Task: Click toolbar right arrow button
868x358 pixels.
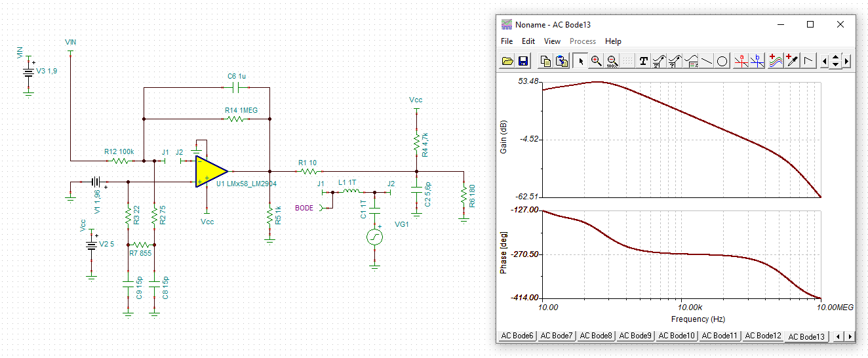Action: [x=846, y=61]
